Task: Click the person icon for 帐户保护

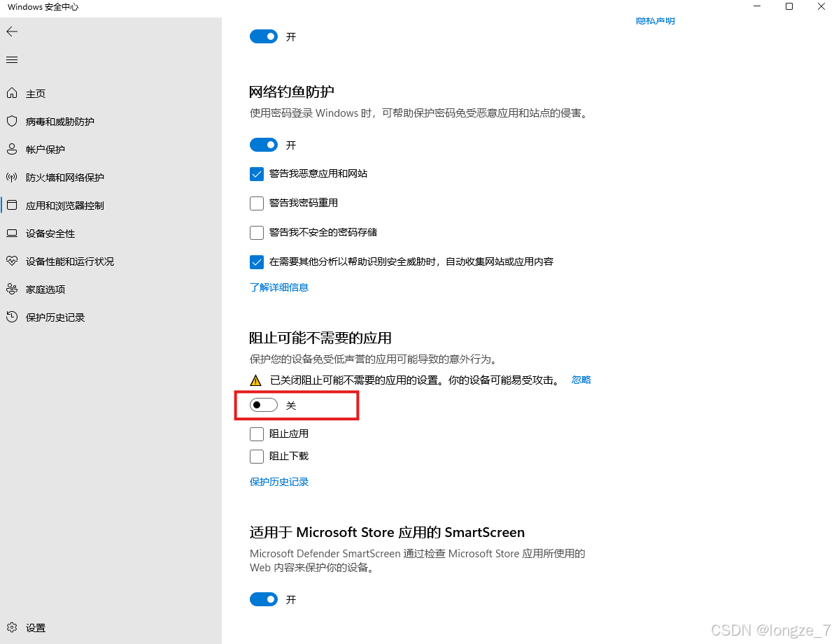Action: pyautogui.click(x=12, y=150)
